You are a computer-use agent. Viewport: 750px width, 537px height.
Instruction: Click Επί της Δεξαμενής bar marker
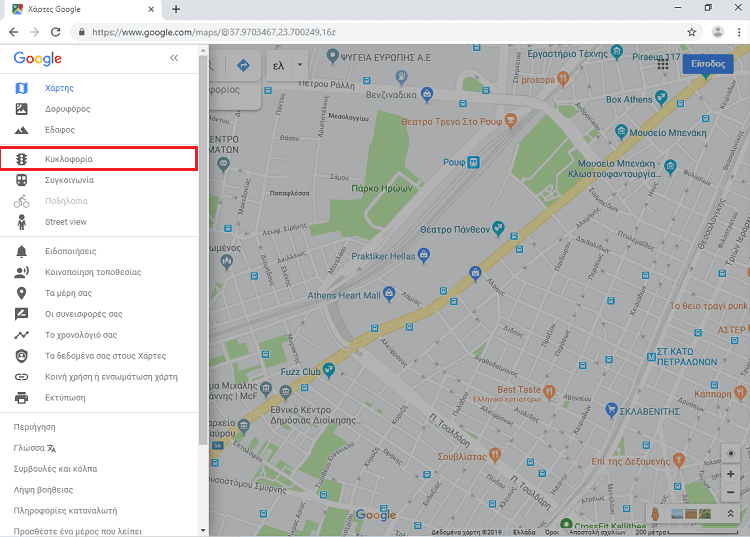tap(679, 460)
